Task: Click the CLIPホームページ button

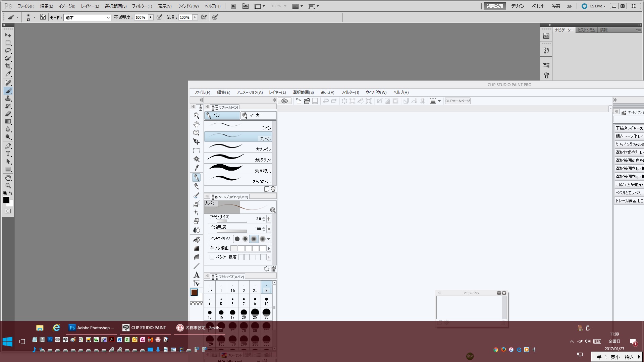Action: pyautogui.click(x=458, y=101)
